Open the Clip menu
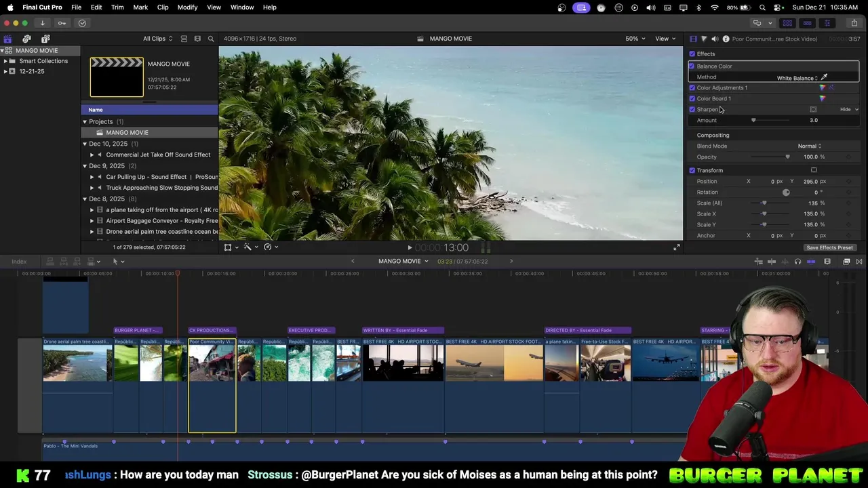Screen dimensions: 868x488 pyautogui.click(x=163, y=7)
